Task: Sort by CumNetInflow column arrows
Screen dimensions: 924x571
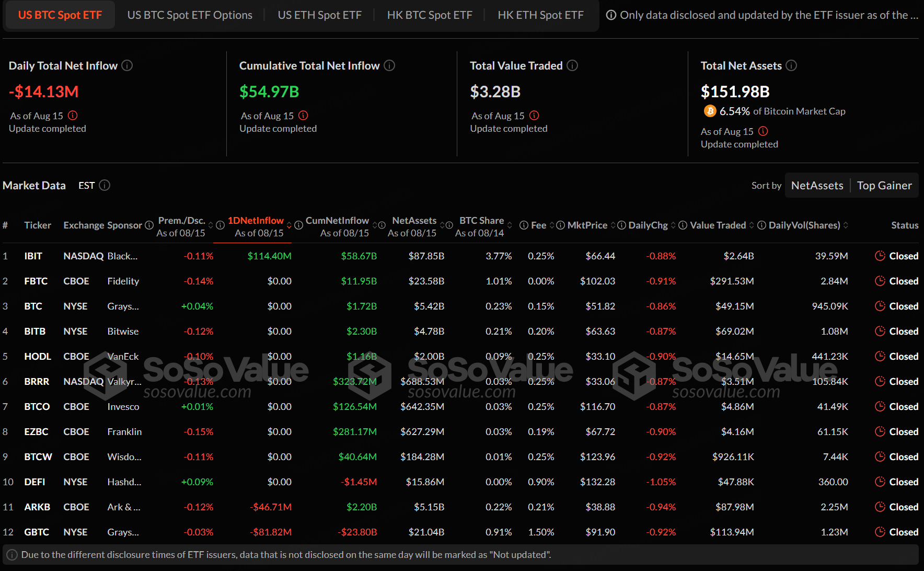Action: pyautogui.click(x=375, y=225)
